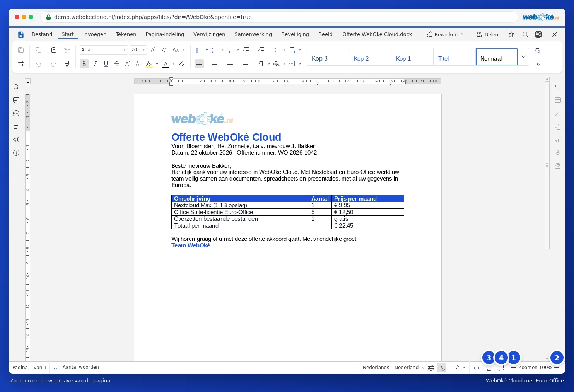Screen dimensions: 574x392
Task: Open the comments panel in the left sidebar
Action: pos(16,100)
